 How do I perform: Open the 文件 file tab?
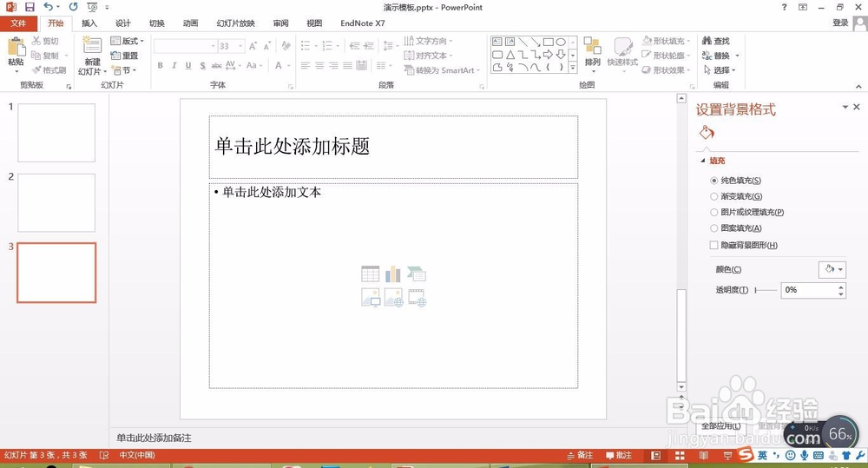click(18, 23)
